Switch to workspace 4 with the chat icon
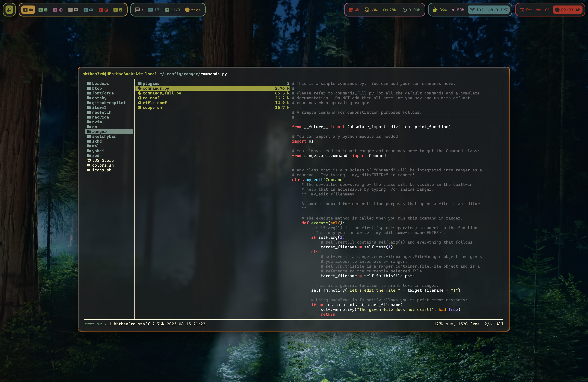Image resolution: width=588 pixels, height=382 pixels. pyautogui.click(x=73, y=10)
